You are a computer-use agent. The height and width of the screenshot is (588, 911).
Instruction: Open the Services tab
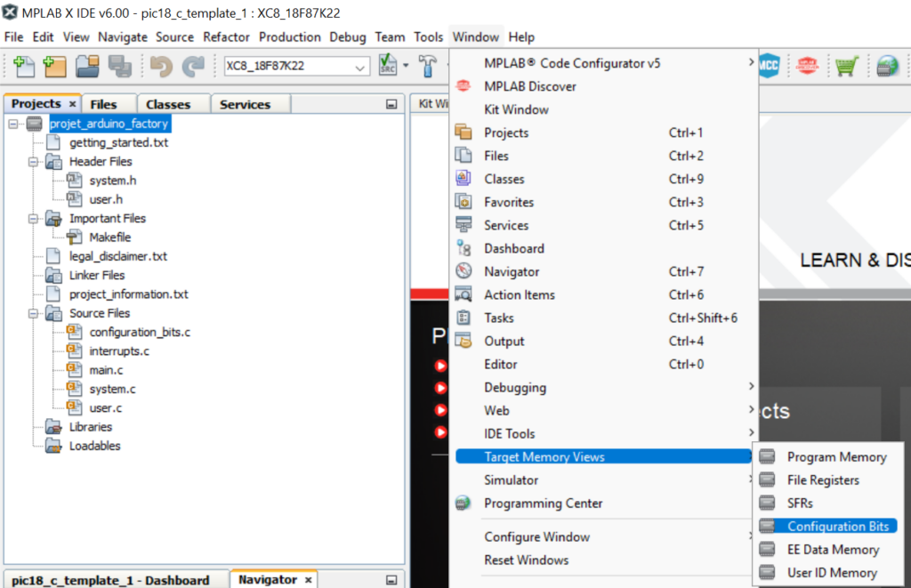click(x=245, y=104)
